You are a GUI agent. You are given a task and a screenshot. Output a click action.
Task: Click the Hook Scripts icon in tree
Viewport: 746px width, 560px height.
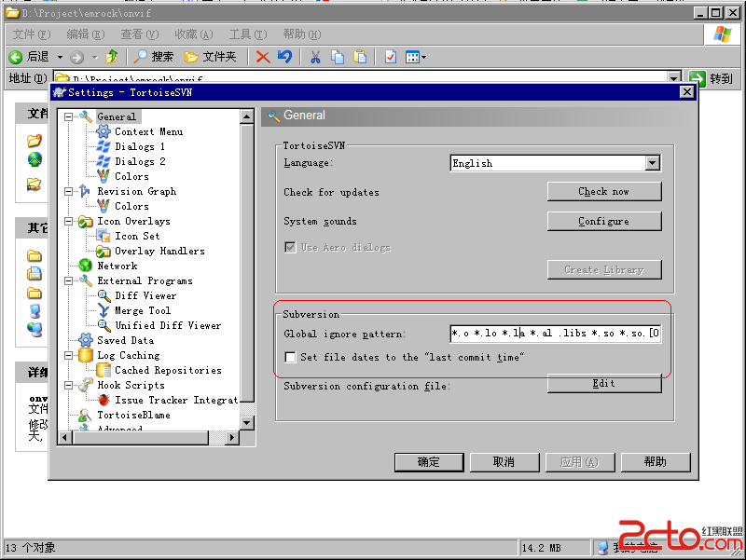pyautogui.click(x=86, y=385)
